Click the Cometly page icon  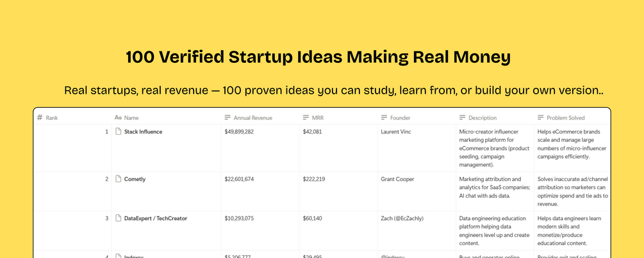pos(119,179)
